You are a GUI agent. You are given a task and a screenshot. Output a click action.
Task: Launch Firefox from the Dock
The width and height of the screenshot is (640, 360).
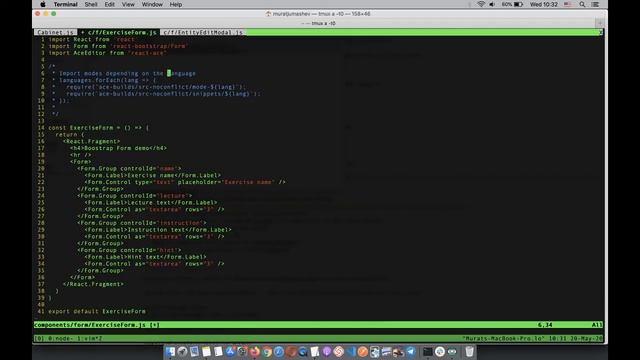(x=255, y=351)
